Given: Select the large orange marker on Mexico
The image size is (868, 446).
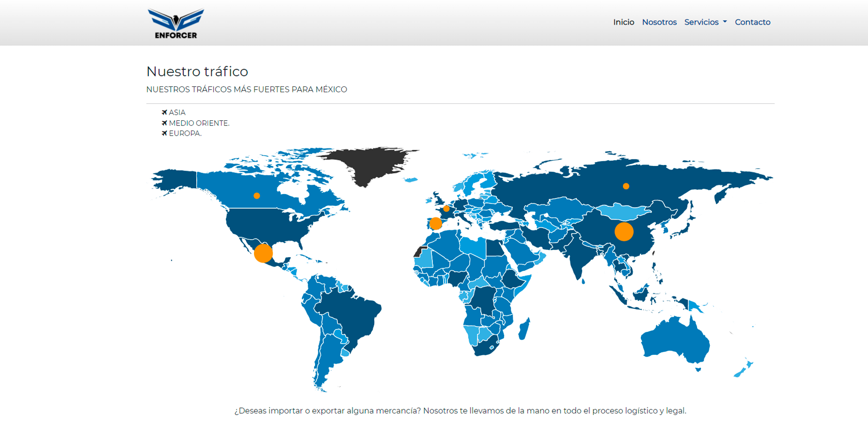Looking at the screenshot, I should [263, 253].
